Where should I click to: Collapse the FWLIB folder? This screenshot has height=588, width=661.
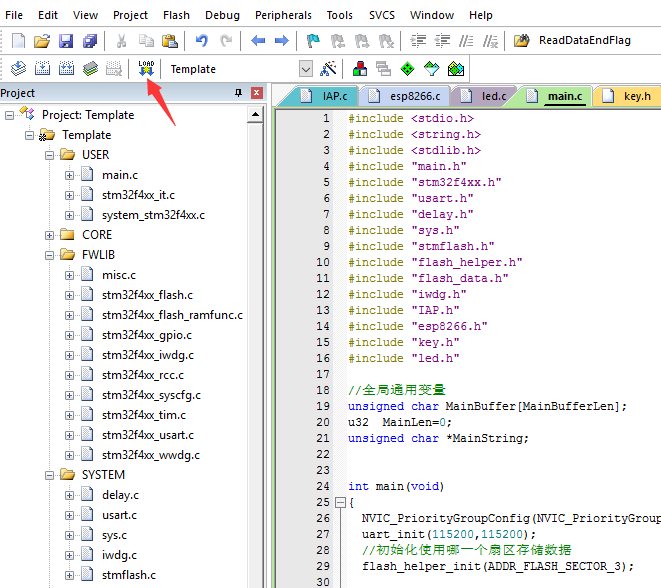tap(49, 255)
